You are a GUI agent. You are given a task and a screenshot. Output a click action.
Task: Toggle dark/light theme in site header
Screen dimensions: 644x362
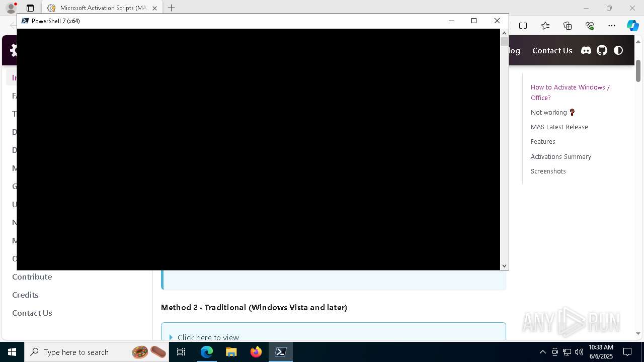[618, 50]
